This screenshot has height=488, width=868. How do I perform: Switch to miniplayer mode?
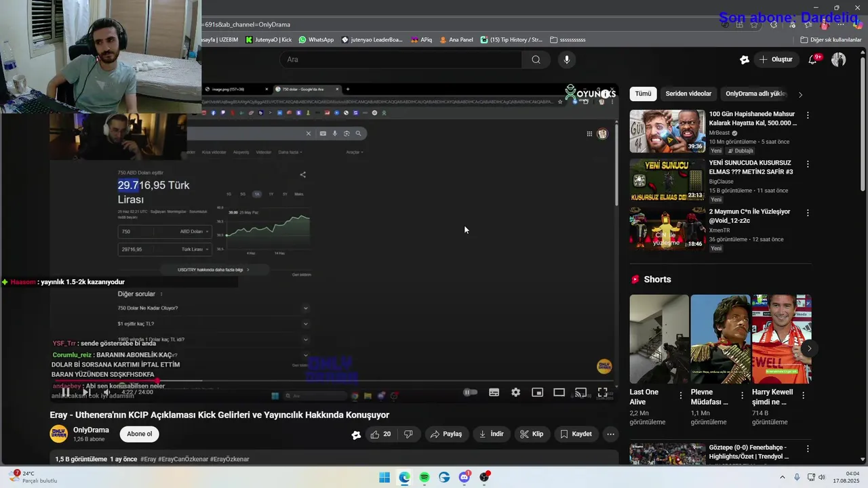pos(538,392)
